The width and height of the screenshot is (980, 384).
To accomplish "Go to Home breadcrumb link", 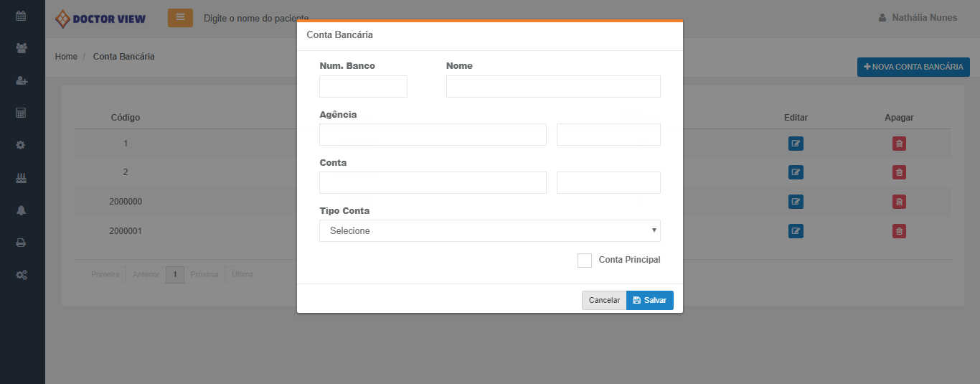I will (x=66, y=57).
